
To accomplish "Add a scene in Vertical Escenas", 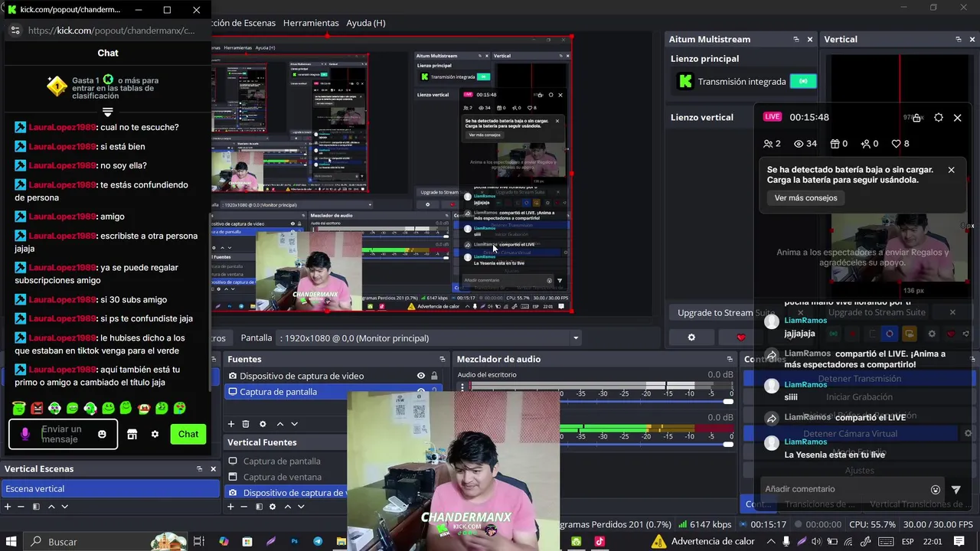I will [8, 507].
